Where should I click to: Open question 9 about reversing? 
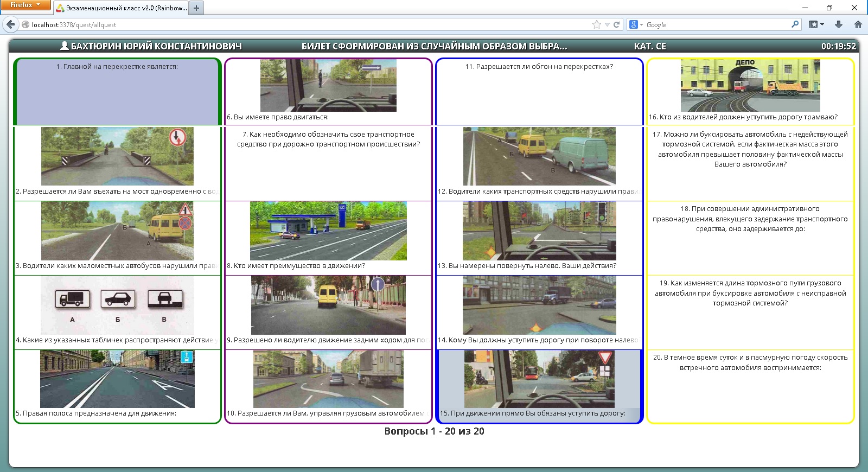(328, 312)
